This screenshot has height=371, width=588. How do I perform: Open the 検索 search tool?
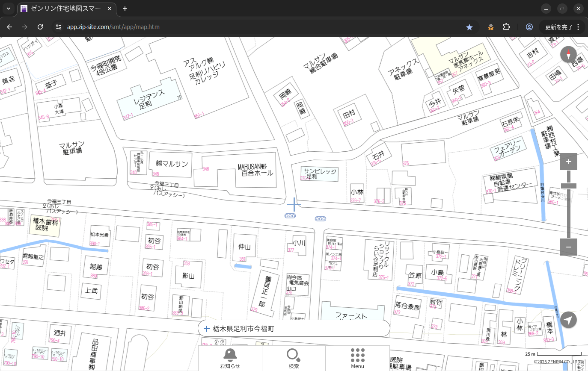click(294, 358)
